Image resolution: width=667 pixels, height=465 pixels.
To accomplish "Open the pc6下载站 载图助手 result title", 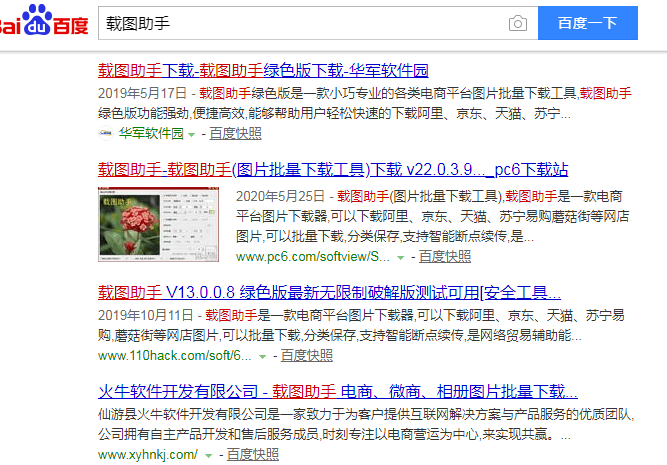I will coord(333,170).
